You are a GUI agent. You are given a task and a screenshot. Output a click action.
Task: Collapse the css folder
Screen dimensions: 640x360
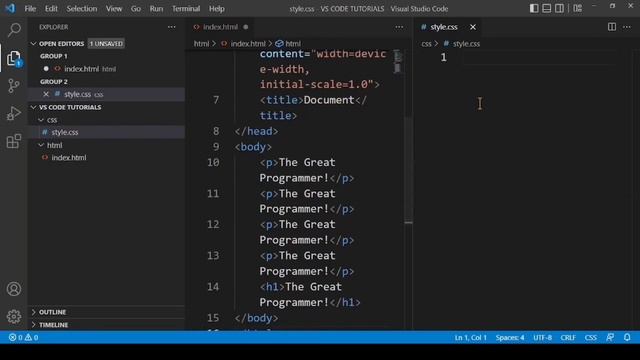[41, 120]
